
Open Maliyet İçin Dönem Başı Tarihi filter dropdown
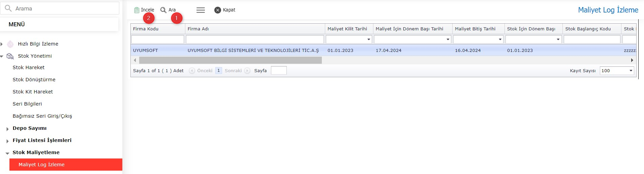coord(448,39)
